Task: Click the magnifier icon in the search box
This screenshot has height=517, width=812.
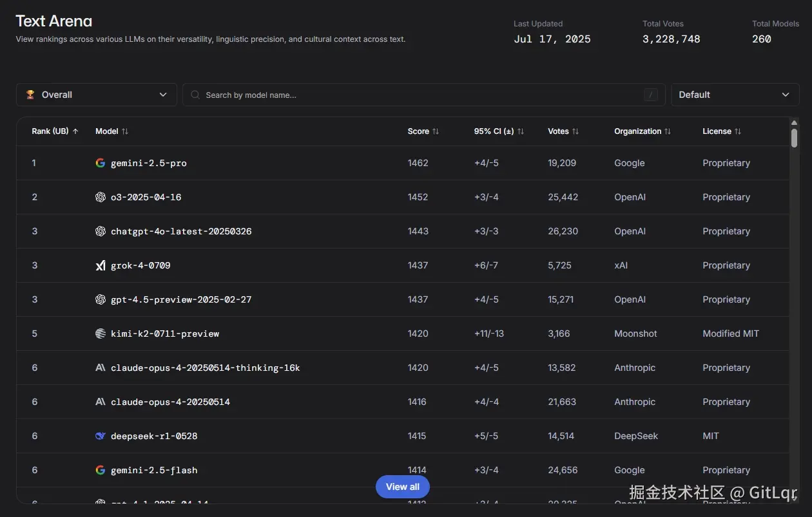Action: point(195,95)
